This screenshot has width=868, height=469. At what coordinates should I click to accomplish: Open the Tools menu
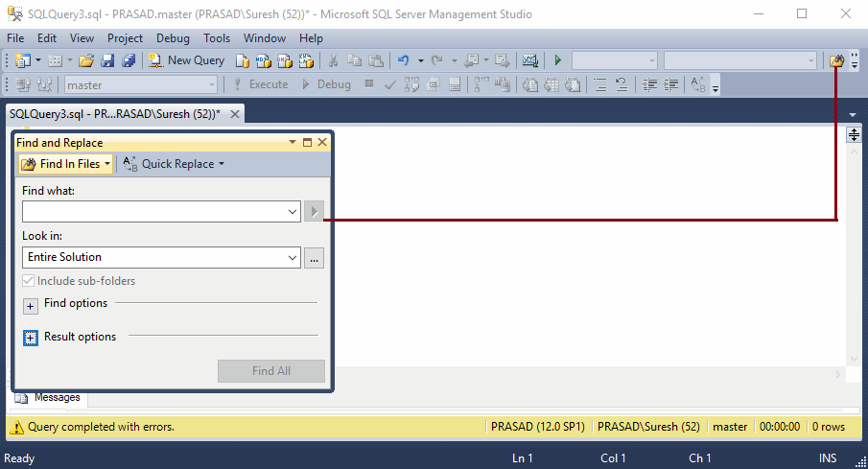tap(217, 38)
